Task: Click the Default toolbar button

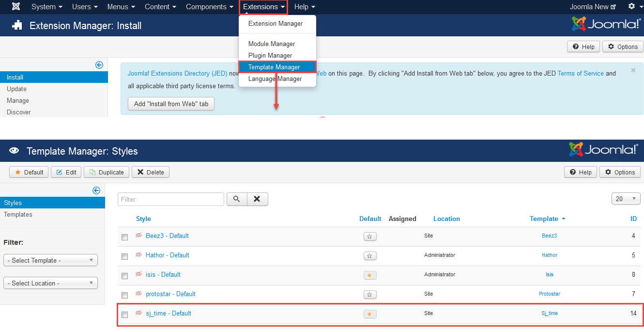Action: 29,172
